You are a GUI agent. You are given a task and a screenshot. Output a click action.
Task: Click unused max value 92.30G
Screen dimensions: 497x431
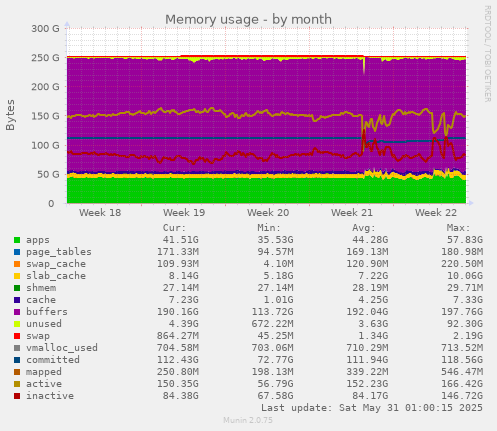(x=465, y=324)
